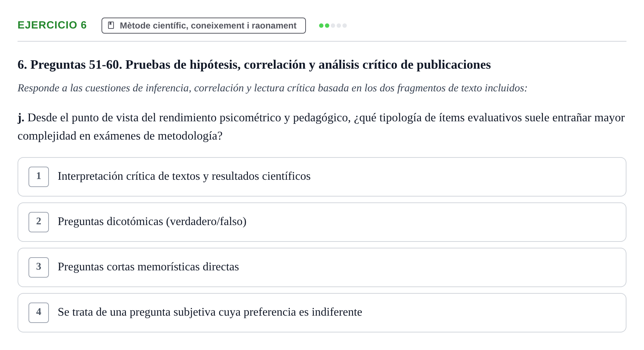Select option 4 'pregunta subjetiva cuya preferencia es indiferente'

322,313
